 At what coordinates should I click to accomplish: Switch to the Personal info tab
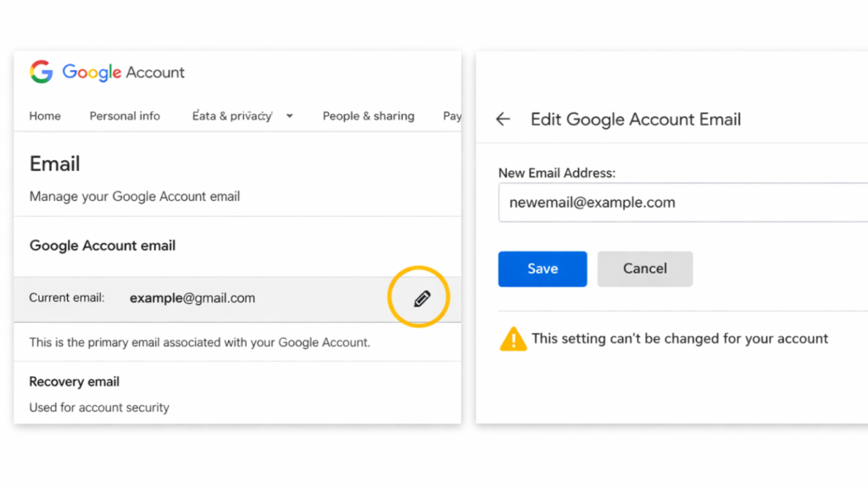click(125, 116)
